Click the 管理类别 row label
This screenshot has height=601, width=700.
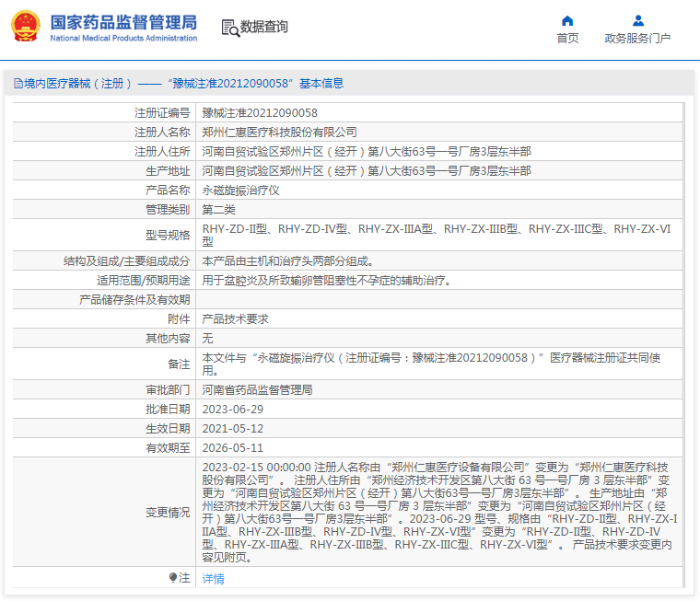coord(168,210)
